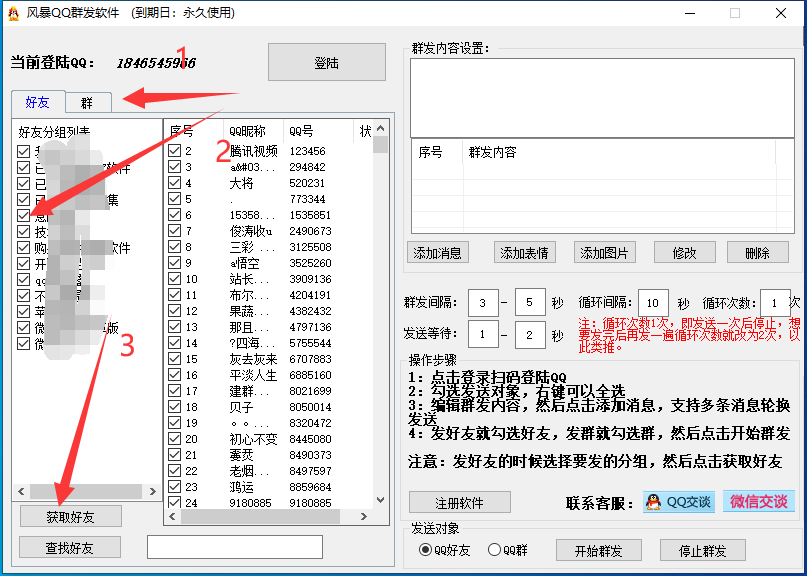
Task: Toggle checkbox for 贝子 row
Action: (174, 407)
